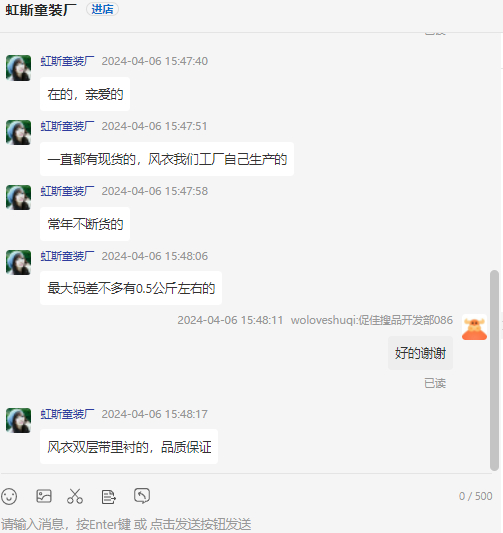
Task: Open the emoji smiley picker
Action: 9,496
